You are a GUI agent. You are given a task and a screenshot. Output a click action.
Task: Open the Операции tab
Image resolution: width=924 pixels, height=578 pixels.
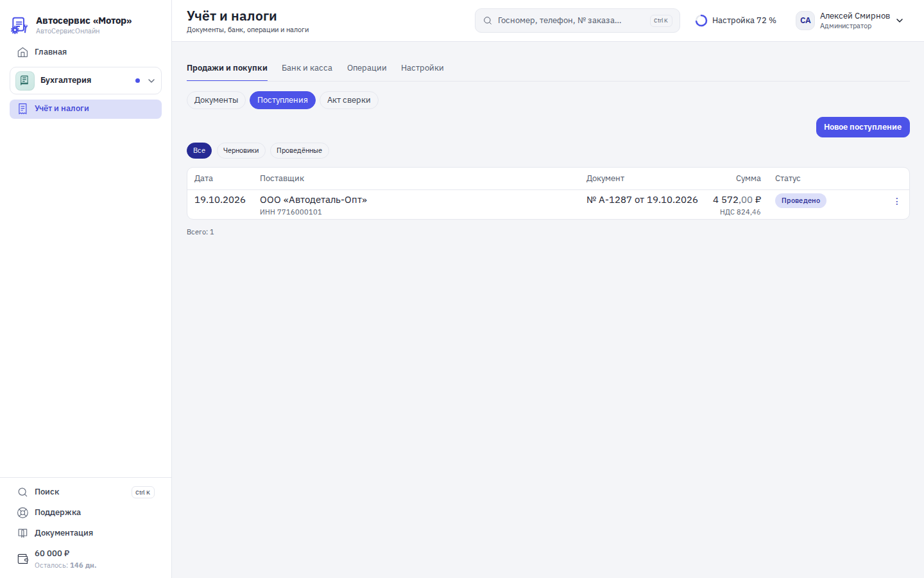coord(366,68)
